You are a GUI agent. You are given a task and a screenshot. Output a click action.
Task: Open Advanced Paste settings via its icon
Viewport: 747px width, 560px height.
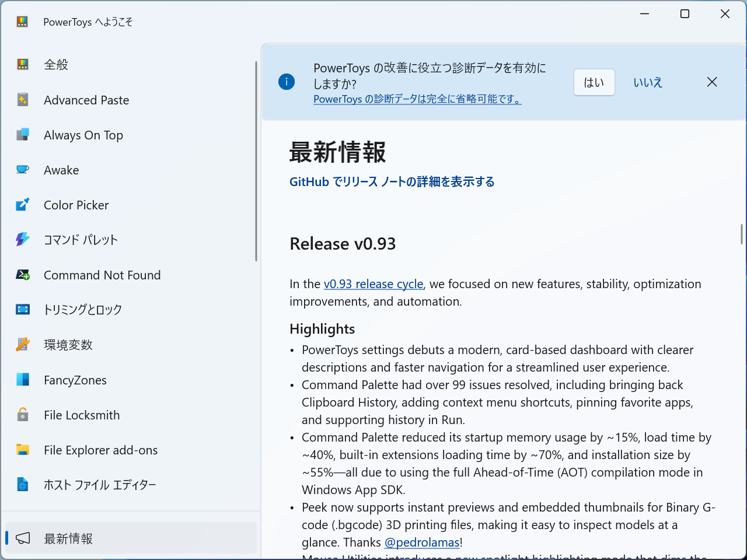point(22,100)
